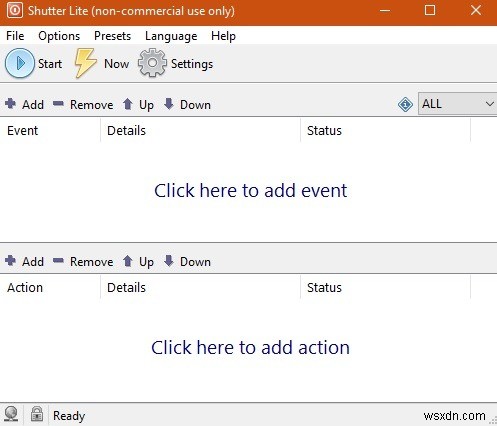Click the Status column header in events list
Image resolution: width=497 pixels, height=426 pixels.
(x=385, y=131)
